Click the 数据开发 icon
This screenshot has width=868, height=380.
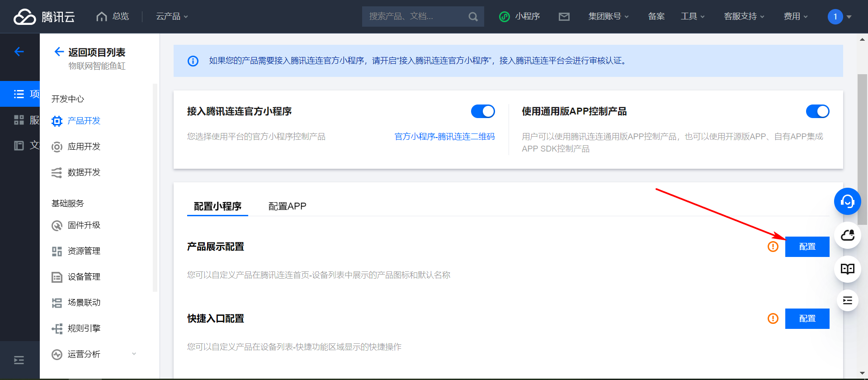tap(57, 172)
